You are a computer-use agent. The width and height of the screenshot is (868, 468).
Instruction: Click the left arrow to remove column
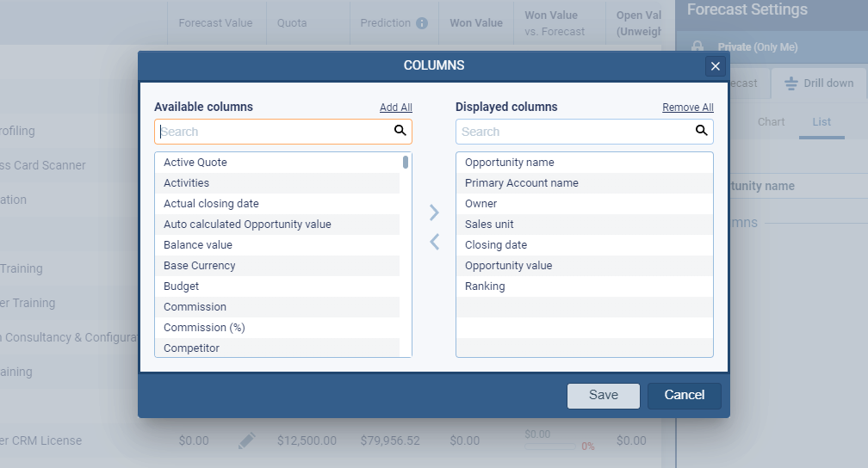coord(434,243)
